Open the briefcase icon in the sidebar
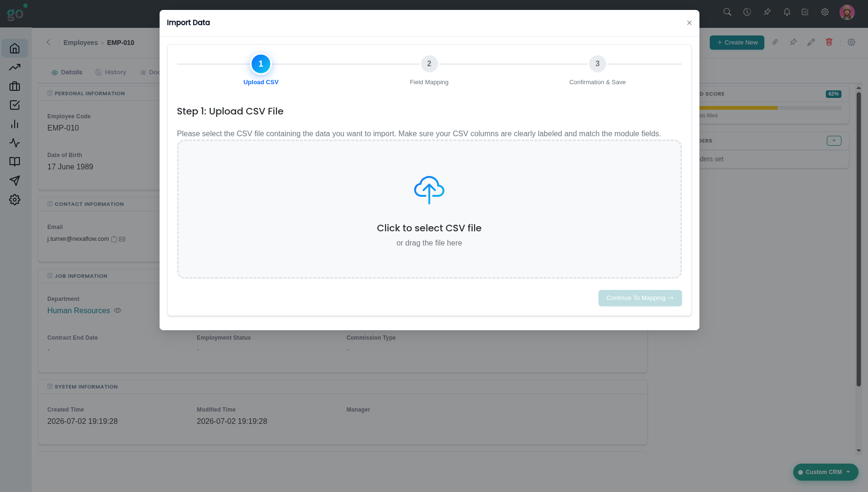Viewport: 868px width, 492px height. pos(15,86)
